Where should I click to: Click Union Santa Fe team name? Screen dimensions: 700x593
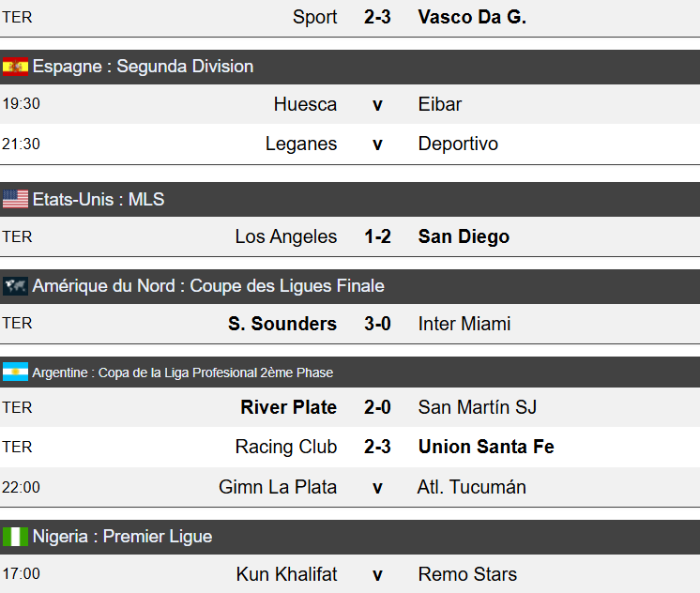coord(486,447)
